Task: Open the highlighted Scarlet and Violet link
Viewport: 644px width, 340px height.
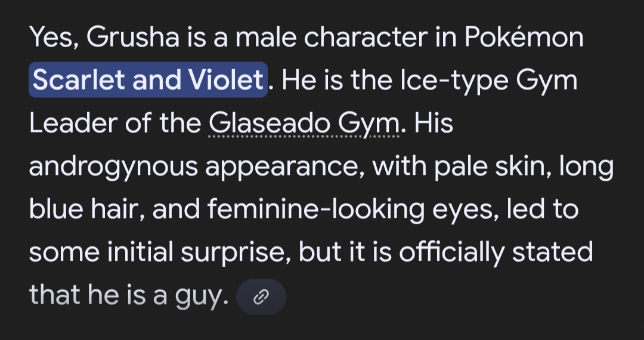Action: (148, 80)
